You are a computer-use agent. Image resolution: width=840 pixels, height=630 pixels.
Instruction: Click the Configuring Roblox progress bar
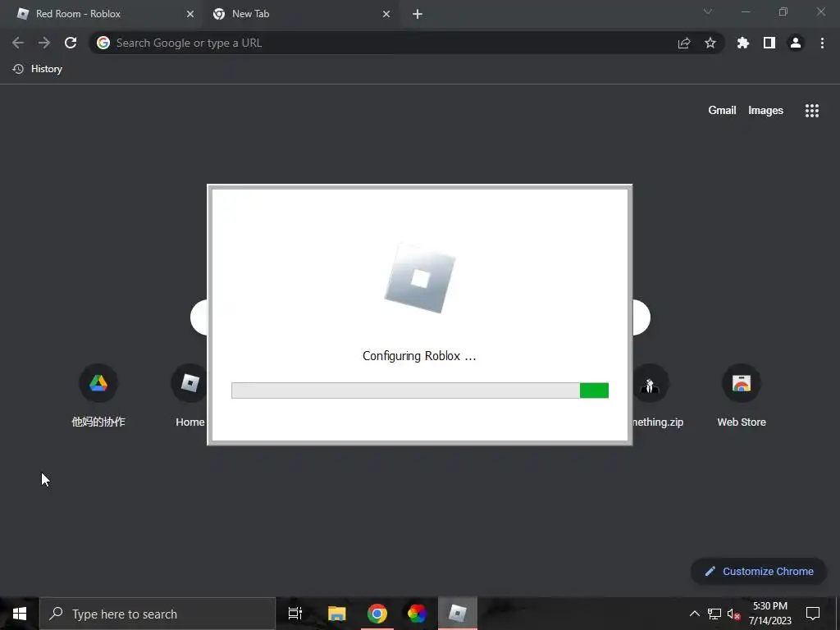(x=420, y=390)
